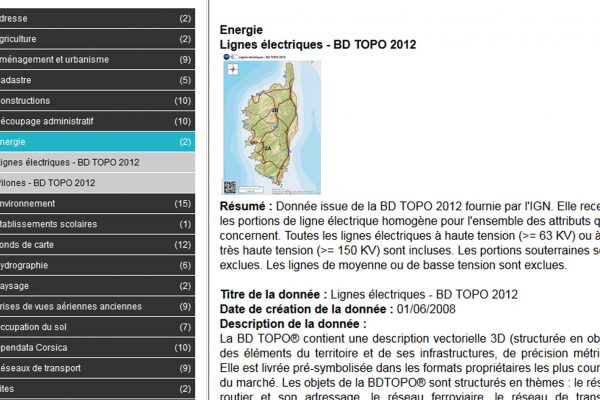The height and width of the screenshot is (400, 600).
Task: Click the QR code on map thumbnail
Action: pyautogui.click(x=230, y=187)
